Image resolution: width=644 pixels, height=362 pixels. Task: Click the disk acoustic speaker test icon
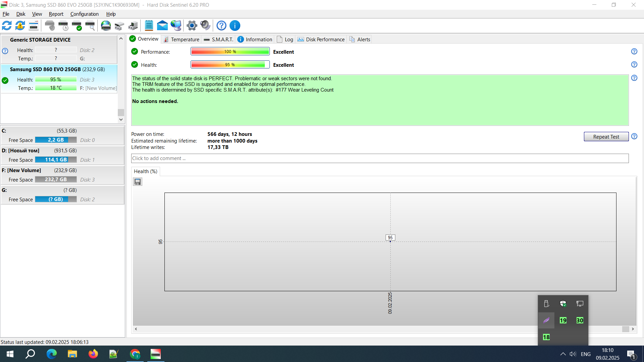tap(50, 25)
